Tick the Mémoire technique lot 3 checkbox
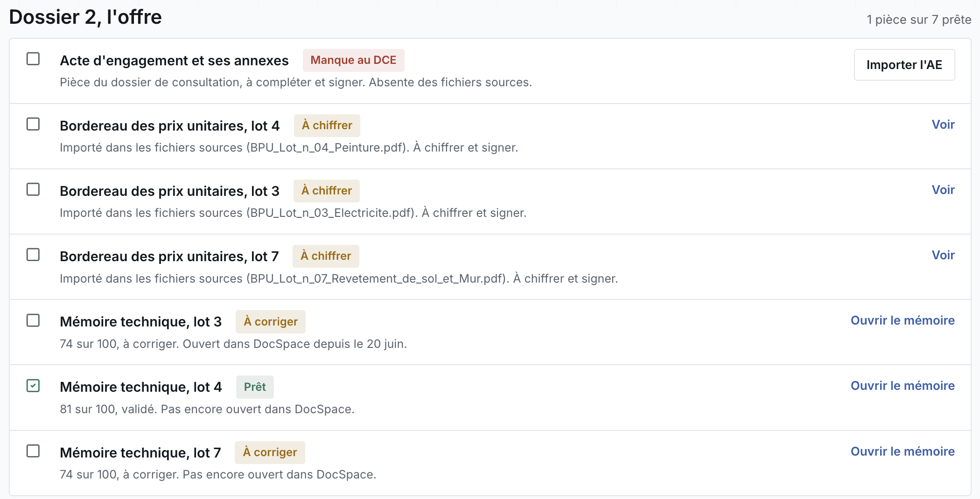 click(x=33, y=320)
